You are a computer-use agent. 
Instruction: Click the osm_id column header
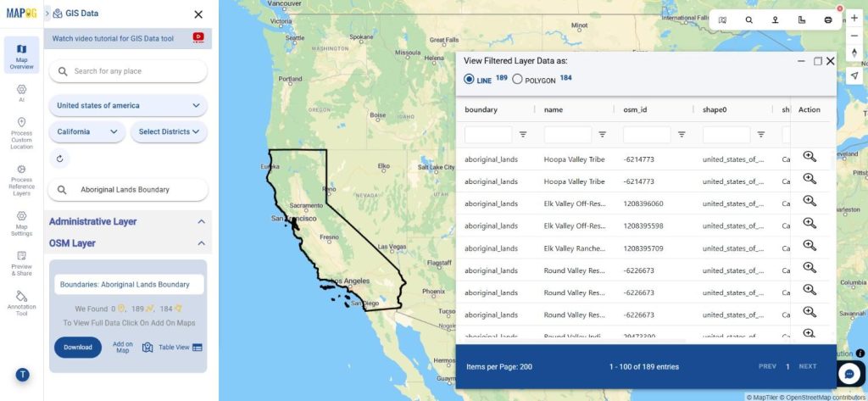[x=635, y=109]
